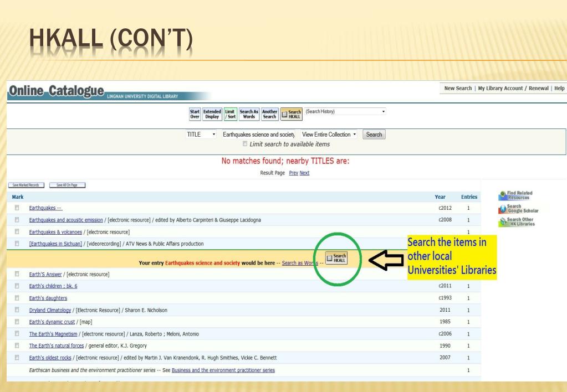The width and height of the screenshot is (567, 392).
Task: Click New Search in the top menu
Action: [x=458, y=88]
